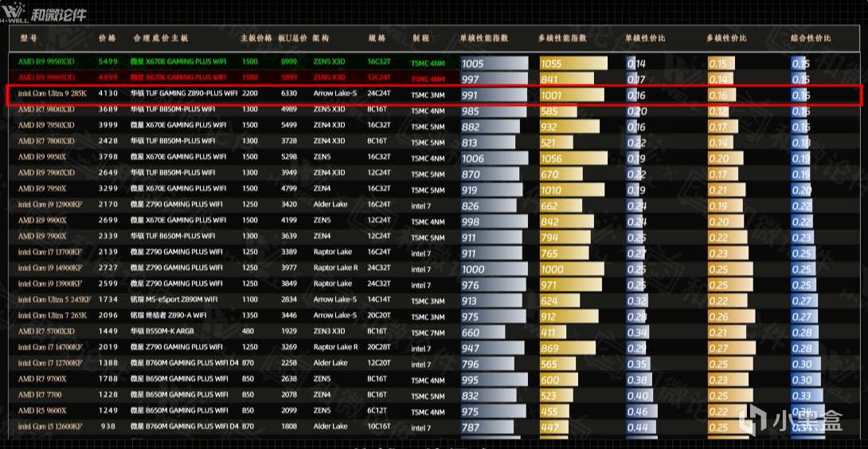This screenshot has height=449, width=868.
Task: Click the 单核性能指数 column header
Action: (484, 38)
